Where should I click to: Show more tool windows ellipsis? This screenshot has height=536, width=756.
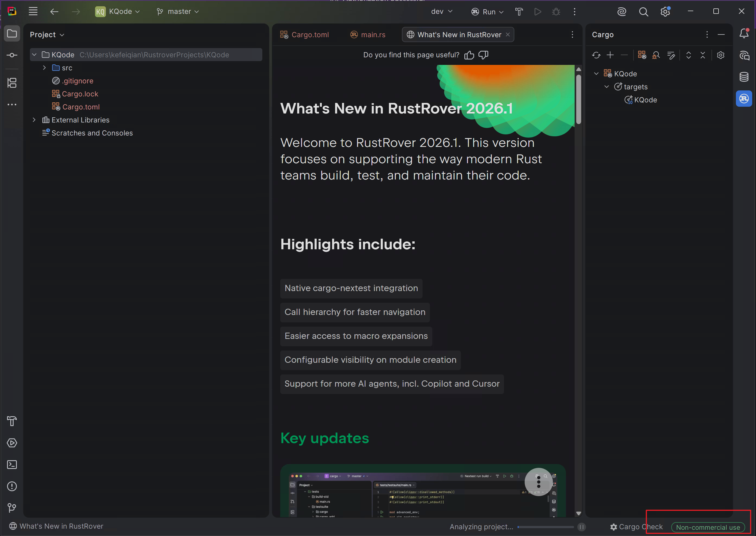pyautogui.click(x=12, y=105)
